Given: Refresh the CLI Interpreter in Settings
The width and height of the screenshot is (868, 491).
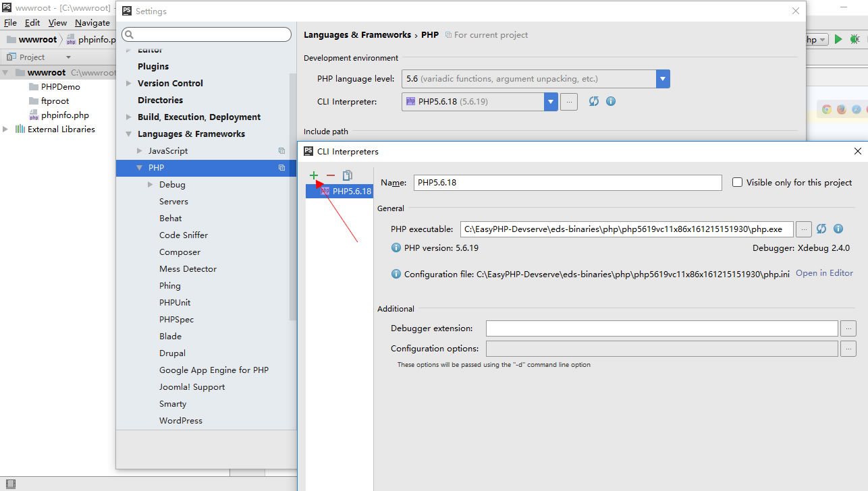Looking at the screenshot, I should pyautogui.click(x=594, y=101).
